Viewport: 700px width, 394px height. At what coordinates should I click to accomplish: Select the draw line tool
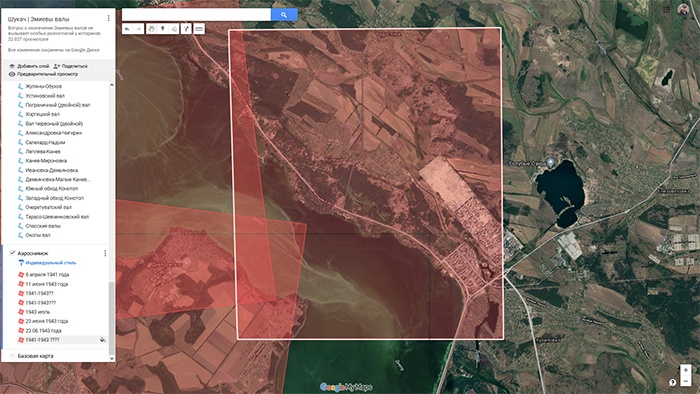point(175,29)
